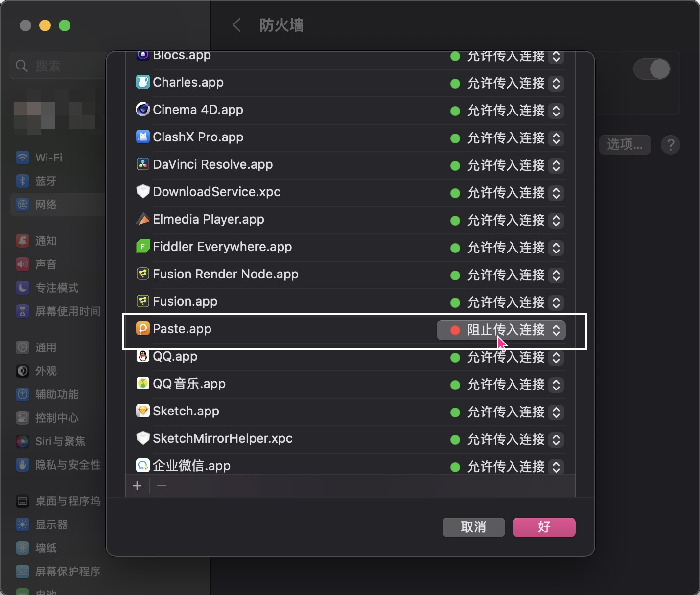Select the highlighted Paste.app icon
This screenshot has height=595, width=700.
pyautogui.click(x=142, y=328)
